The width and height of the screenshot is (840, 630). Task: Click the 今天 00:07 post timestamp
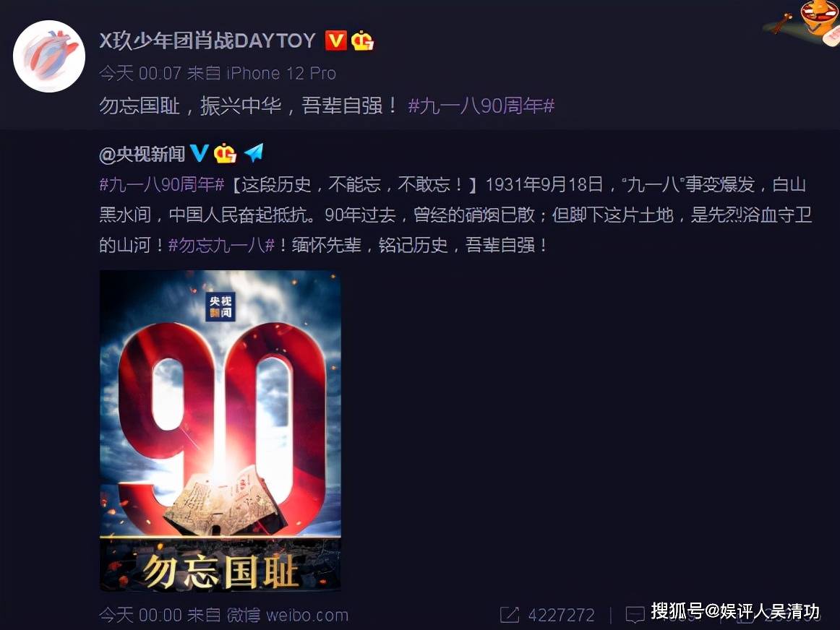click(x=140, y=73)
